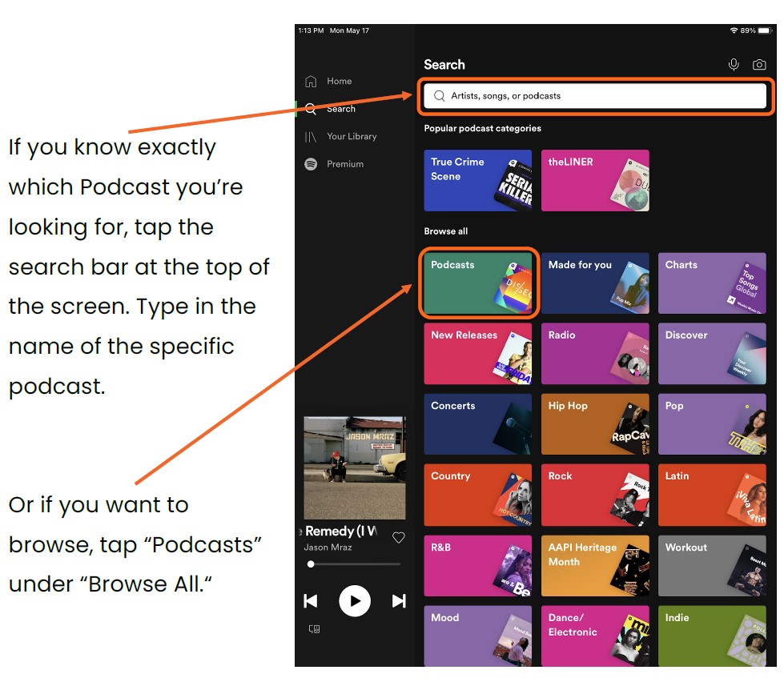Viewport: 784px width, 678px height.
Task: Open theLINER podcast category
Action: pos(595,180)
